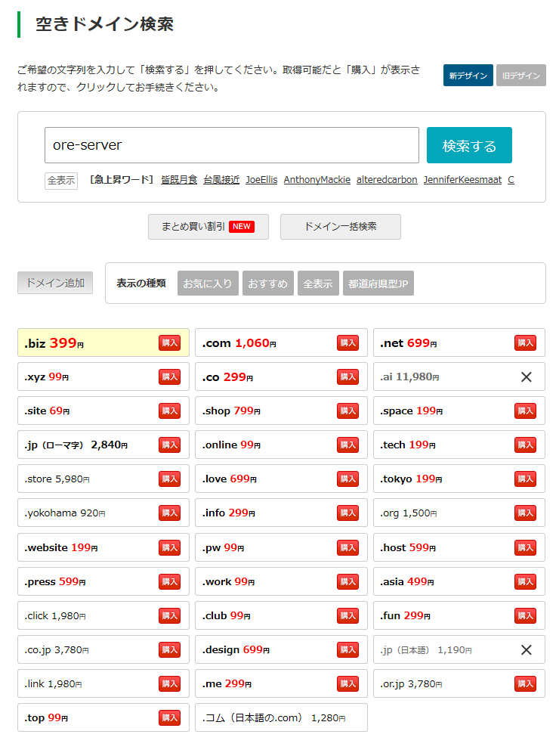Purchase the .yokohama domain for 920円
559x756 pixels.
170,513
